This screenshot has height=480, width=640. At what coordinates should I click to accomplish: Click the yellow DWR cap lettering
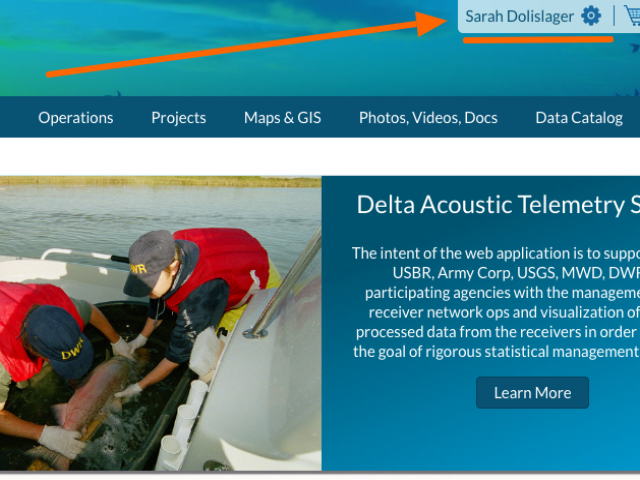coord(73,349)
